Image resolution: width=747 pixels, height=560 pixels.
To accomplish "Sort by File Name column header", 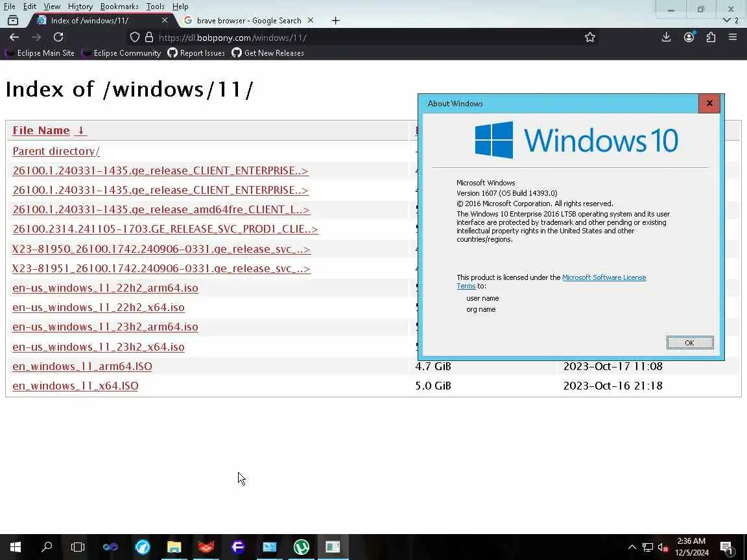I will pyautogui.click(x=41, y=130).
